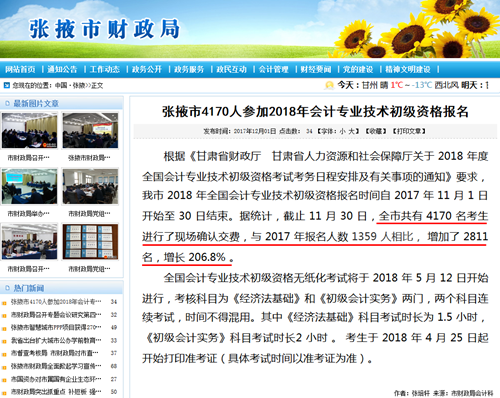500x398 pixels.
Task: Click the 中国·张掖 breadcrumb link
Action: coord(70,86)
